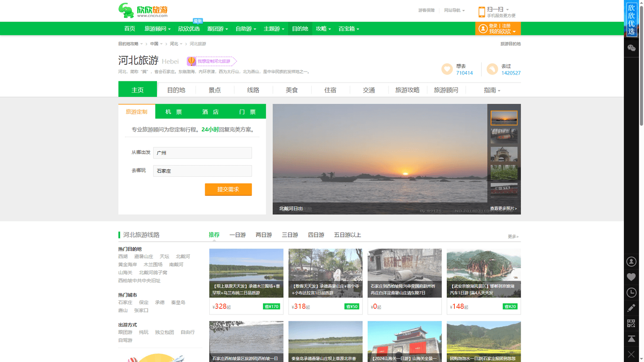Click 秦皇岛 hot city link

click(178, 303)
